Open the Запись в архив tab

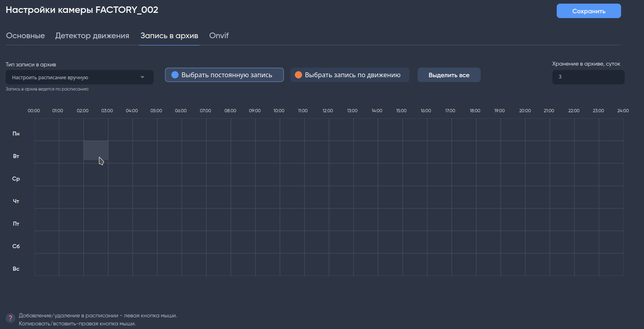tap(169, 36)
